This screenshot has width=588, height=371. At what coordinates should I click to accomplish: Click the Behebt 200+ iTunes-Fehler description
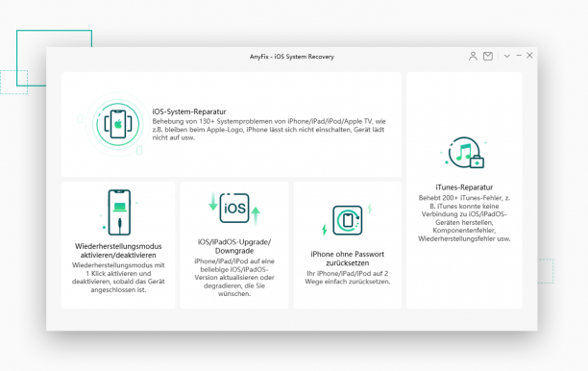464,218
